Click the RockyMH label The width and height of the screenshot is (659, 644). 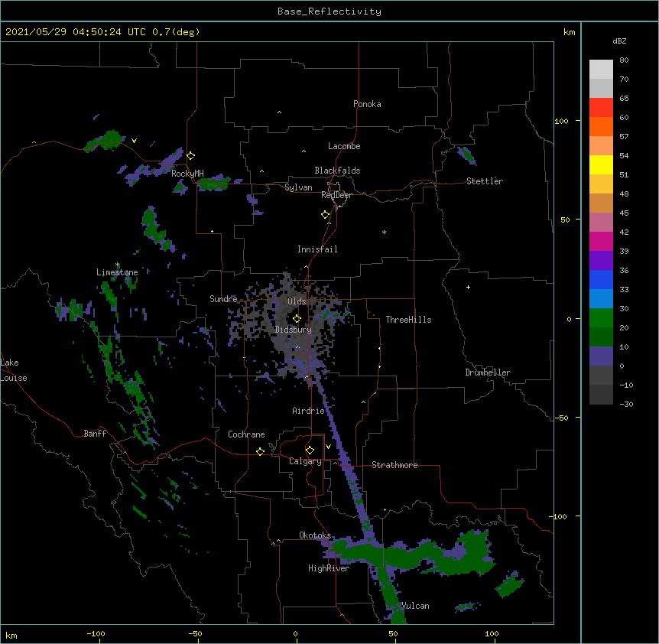coord(187,174)
